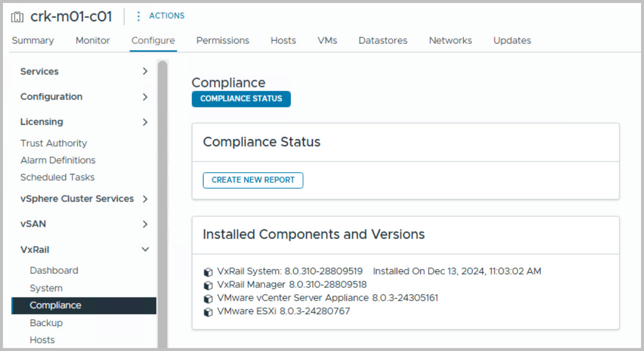This screenshot has height=351, width=644.
Task: Expand vSphere Cluster Services chevron
Action: pyautogui.click(x=145, y=199)
